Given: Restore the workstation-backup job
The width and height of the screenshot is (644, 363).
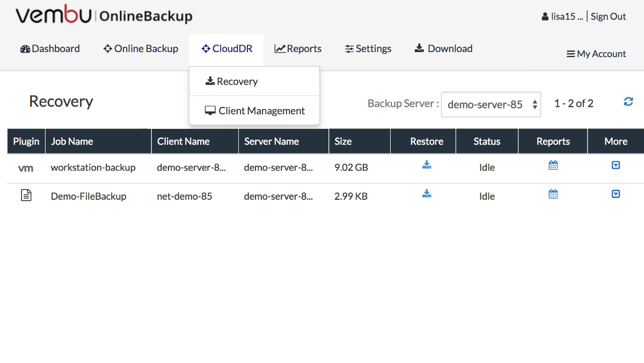Looking at the screenshot, I should pos(427,165).
